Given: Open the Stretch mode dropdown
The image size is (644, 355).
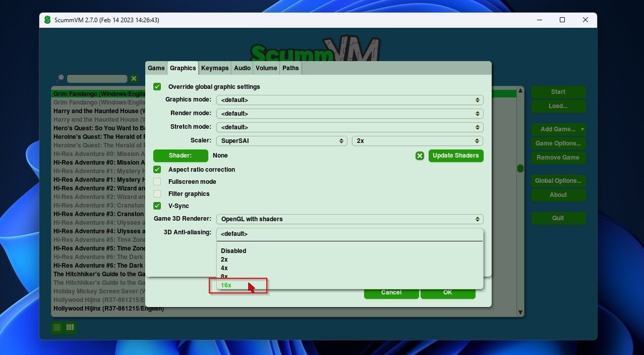Looking at the screenshot, I should (350, 127).
